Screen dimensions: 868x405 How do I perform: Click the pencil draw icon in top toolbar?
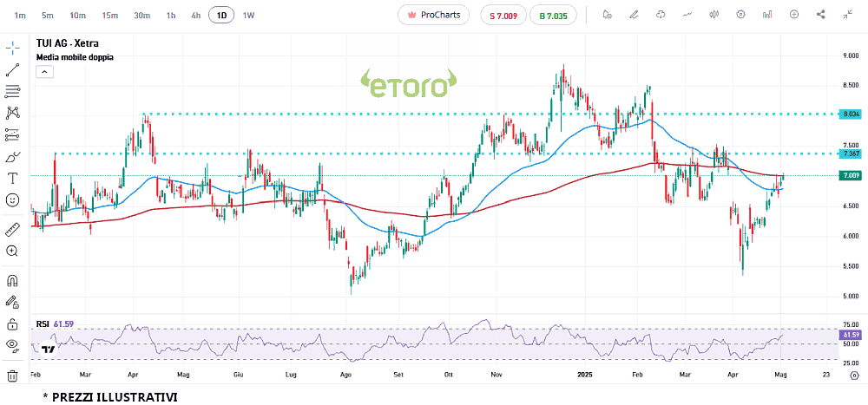pyautogui.click(x=634, y=15)
